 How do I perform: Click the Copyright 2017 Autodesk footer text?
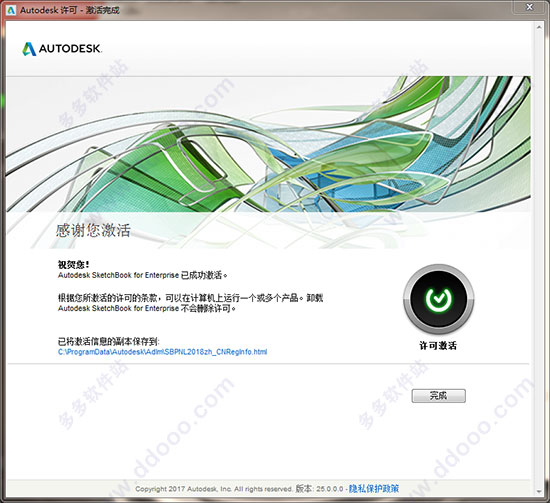[214, 489]
